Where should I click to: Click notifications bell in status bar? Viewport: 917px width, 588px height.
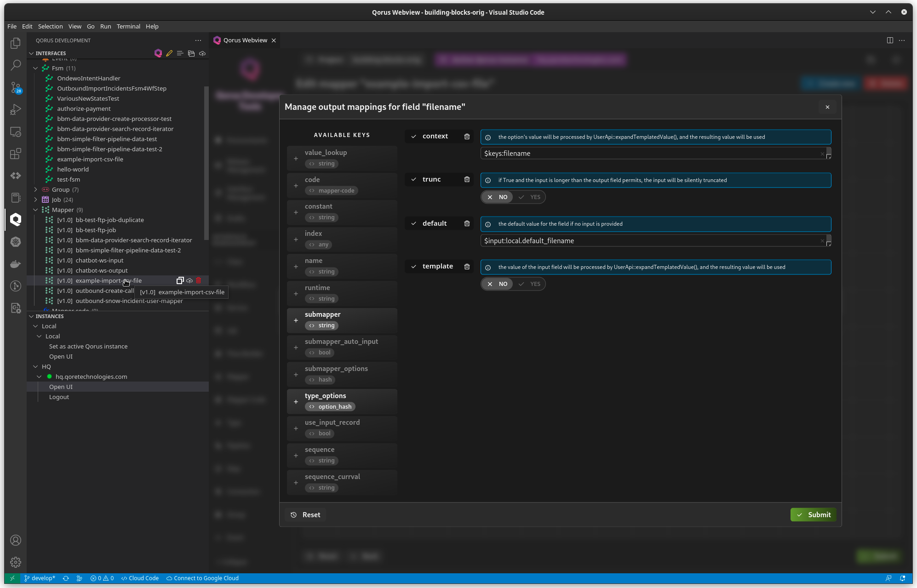click(x=902, y=578)
